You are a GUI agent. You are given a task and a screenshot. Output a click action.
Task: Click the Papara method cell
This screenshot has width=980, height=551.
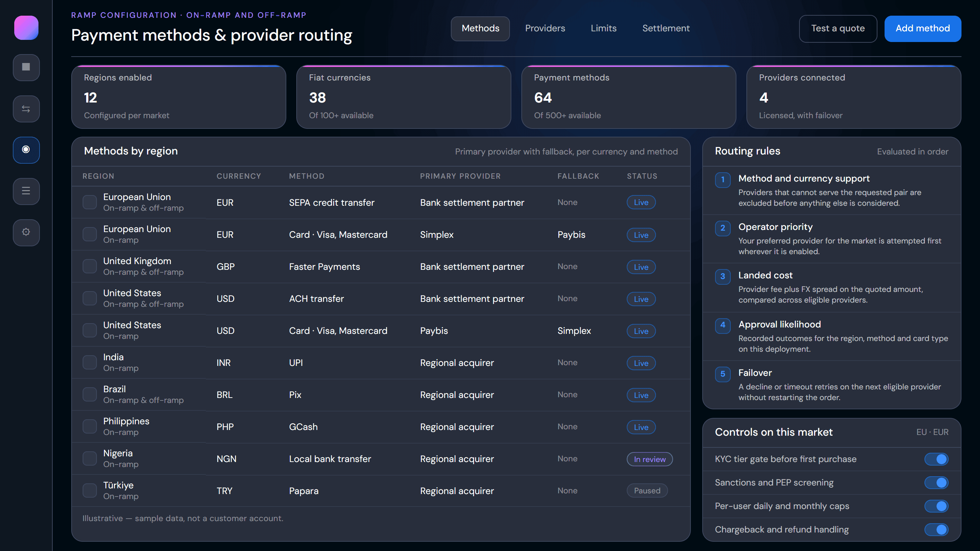pos(304,491)
